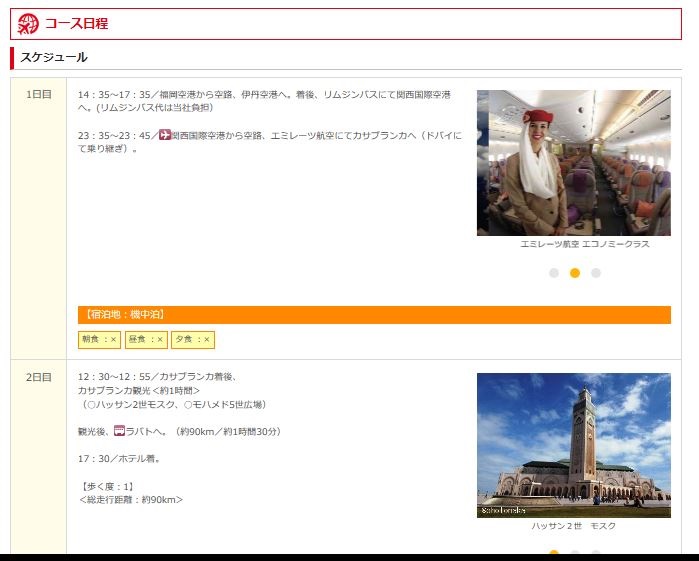
Task: Select the first carousel dot under Emirates photo
Action: 554,273
